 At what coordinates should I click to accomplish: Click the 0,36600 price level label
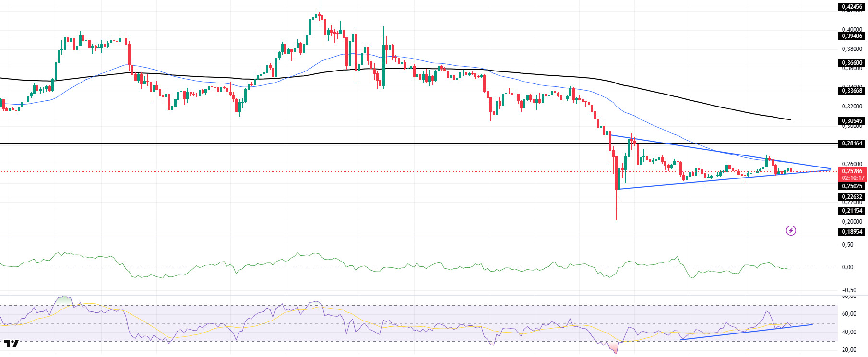852,63
